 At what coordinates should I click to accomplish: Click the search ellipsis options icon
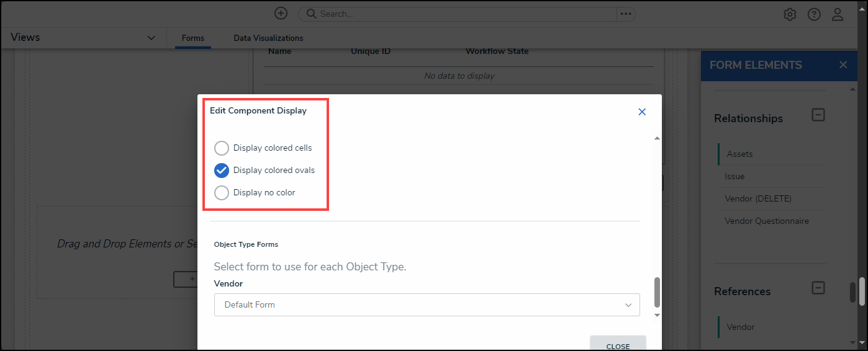point(625,14)
